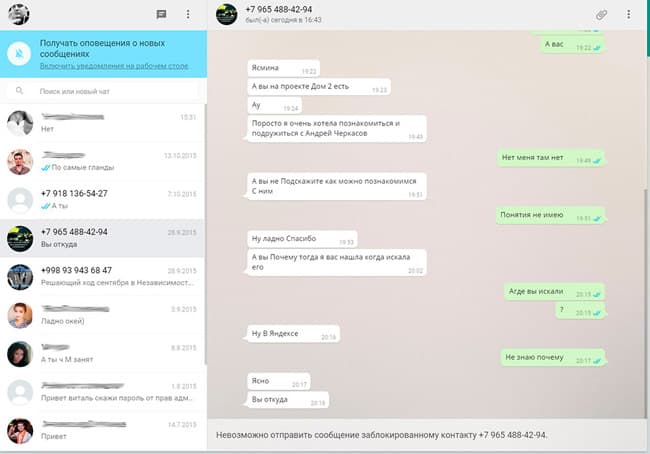The image size is (650, 454).
Task: Click your profile avatar in sidebar header
Action: (19, 14)
